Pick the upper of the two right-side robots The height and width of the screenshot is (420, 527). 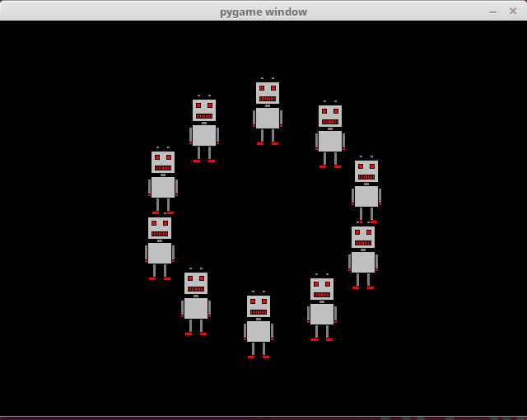point(366,190)
